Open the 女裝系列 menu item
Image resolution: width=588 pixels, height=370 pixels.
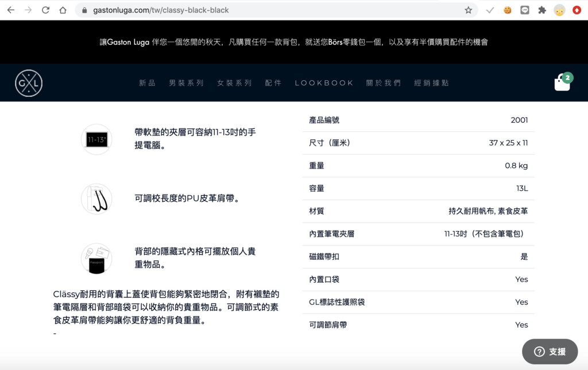tap(234, 83)
